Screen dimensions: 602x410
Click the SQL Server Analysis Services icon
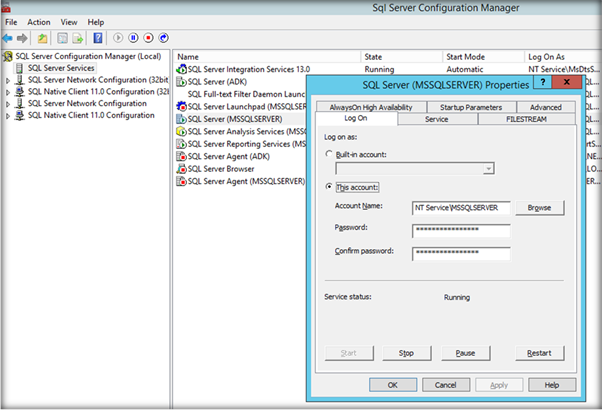click(181, 131)
